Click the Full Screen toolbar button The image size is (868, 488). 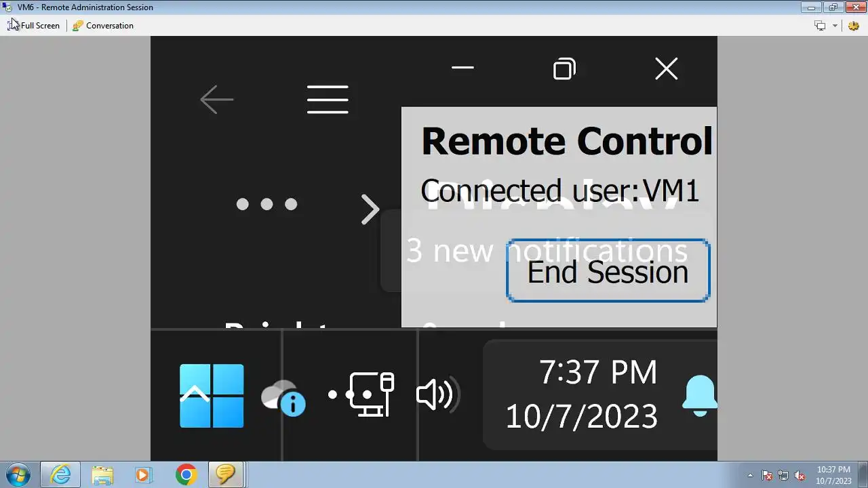coord(34,26)
